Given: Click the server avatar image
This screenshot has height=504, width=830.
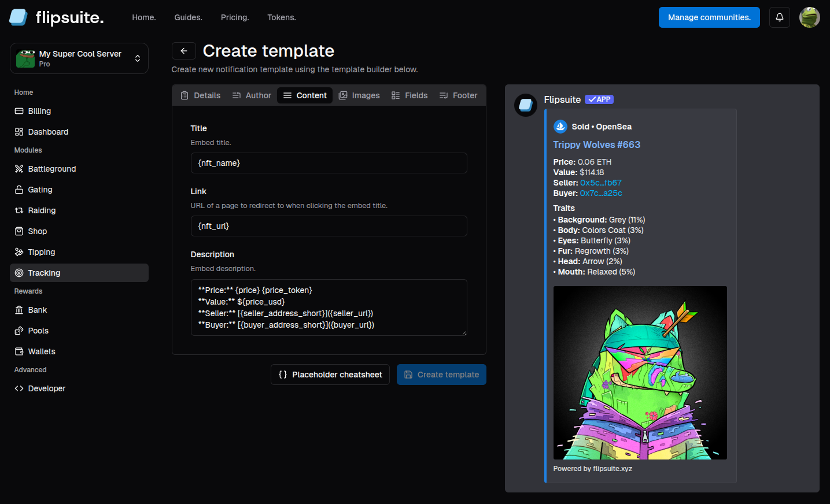Looking at the screenshot, I should pos(25,58).
